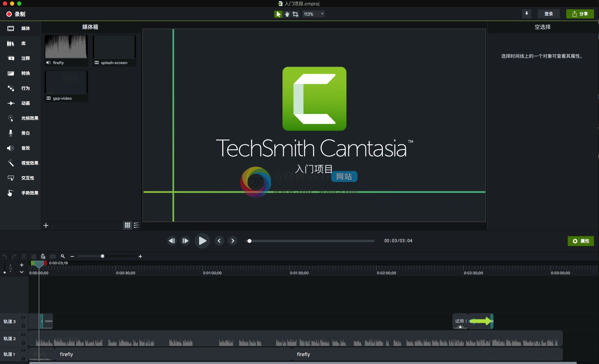The width and height of the screenshot is (599, 364).
Task: Select the gsp-video clip on track 2
Action: click(x=296, y=339)
